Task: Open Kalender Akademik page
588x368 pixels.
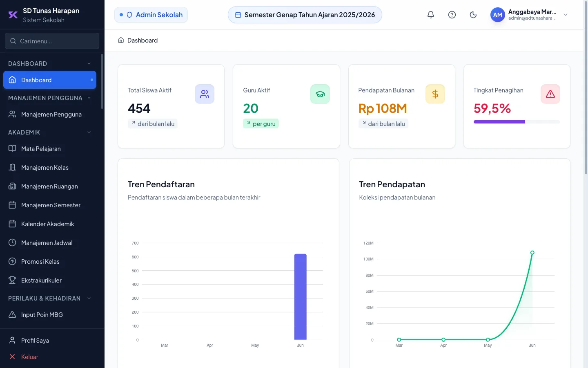Action: coord(50,224)
